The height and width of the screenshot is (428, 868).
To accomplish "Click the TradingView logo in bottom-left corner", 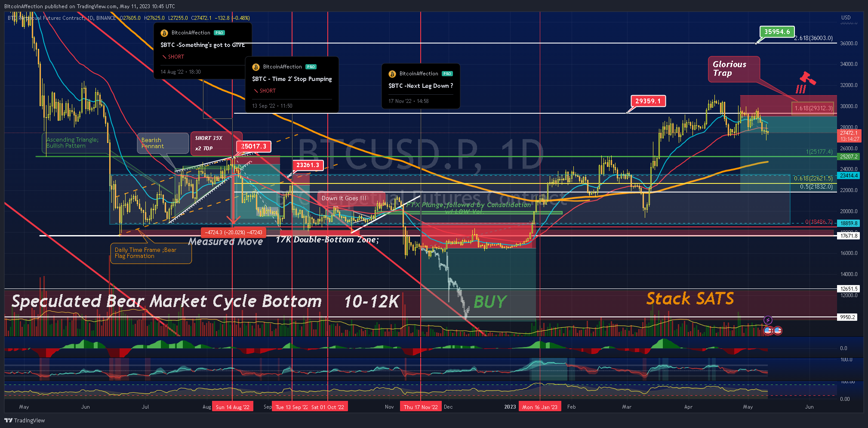I will (25, 420).
